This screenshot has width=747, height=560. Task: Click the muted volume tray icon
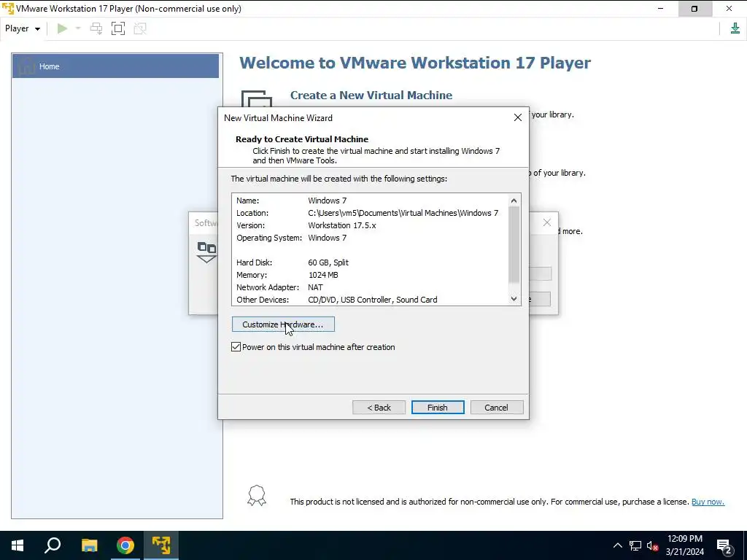[652, 545]
